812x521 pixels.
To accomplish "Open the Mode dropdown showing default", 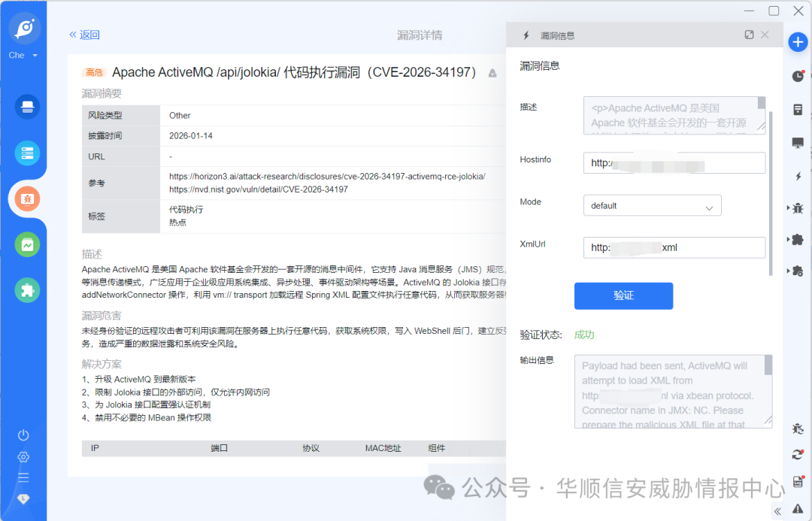I will point(652,205).
